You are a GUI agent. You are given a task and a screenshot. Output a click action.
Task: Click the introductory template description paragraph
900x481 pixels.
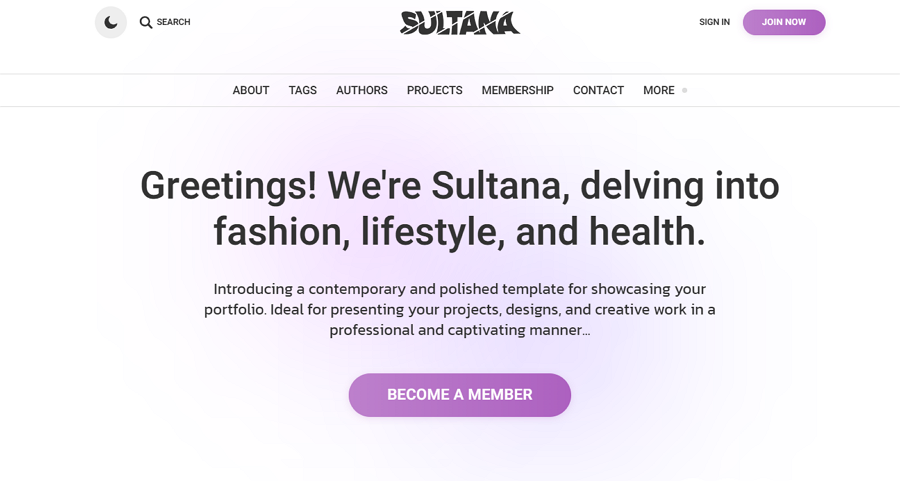[460, 309]
